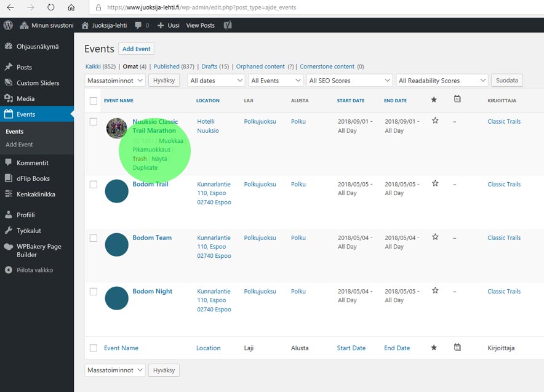The image size is (544, 392).
Task: Select the Bodom Team row checkbox
Action: tap(94, 238)
